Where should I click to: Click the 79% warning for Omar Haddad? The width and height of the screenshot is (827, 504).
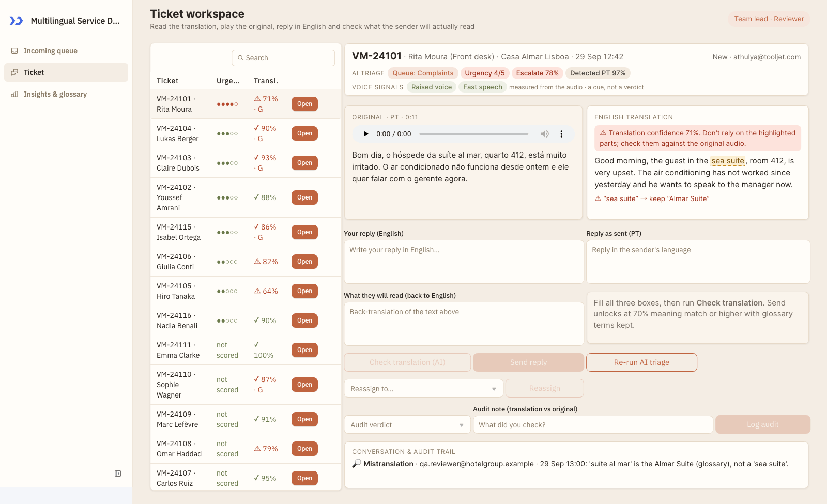coord(266,449)
